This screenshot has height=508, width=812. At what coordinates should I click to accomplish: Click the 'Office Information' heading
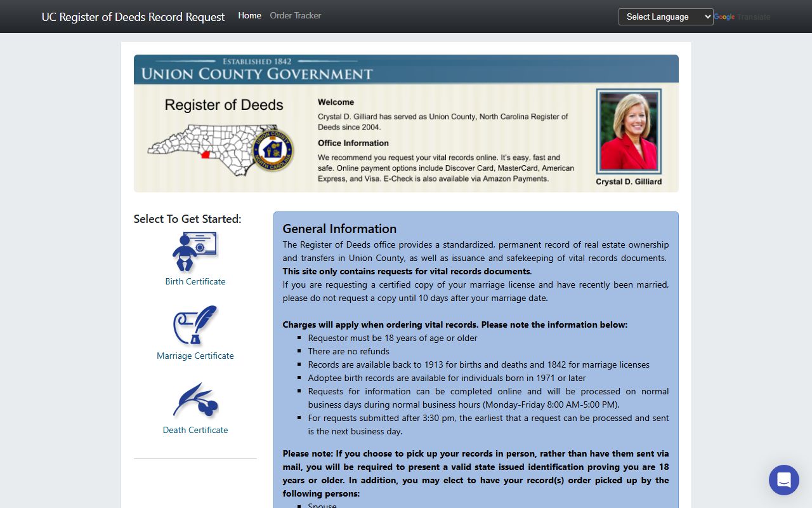point(353,143)
